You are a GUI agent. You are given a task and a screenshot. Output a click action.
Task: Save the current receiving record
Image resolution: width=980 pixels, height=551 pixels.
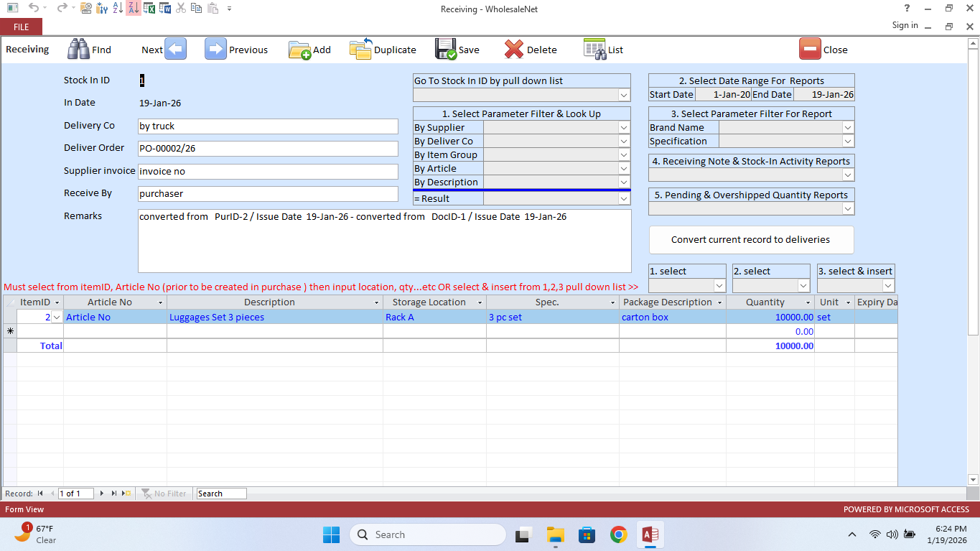point(458,50)
